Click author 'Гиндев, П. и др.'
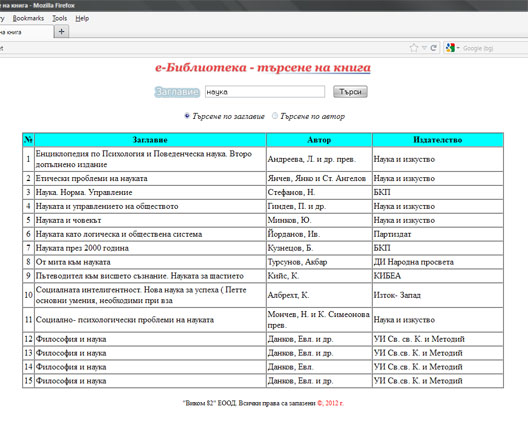528x438 pixels. (297, 206)
